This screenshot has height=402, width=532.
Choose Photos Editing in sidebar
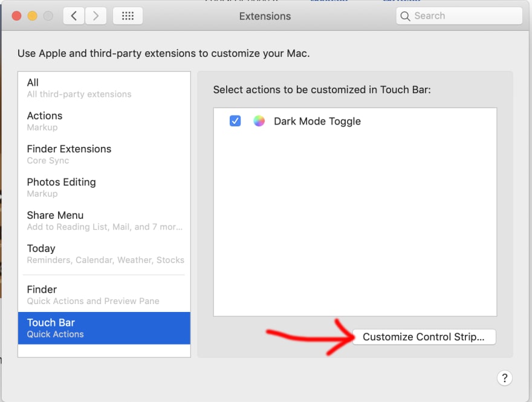(x=104, y=187)
